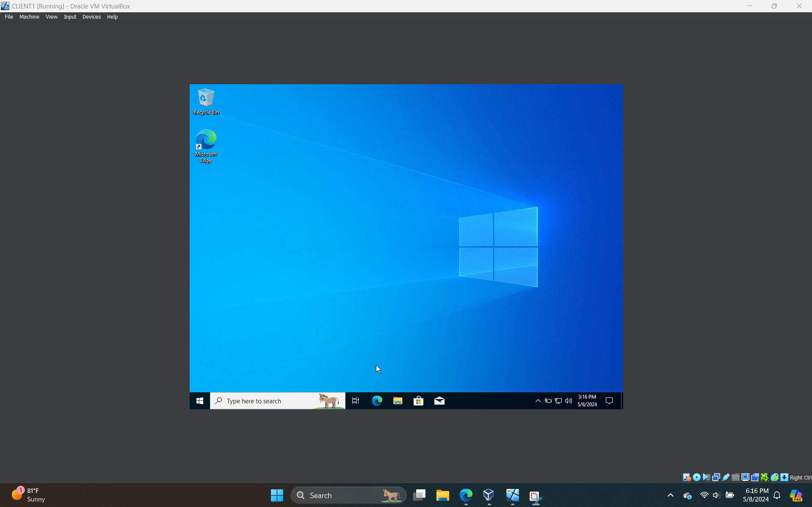
Task: Open the Machine menu
Action: click(29, 17)
